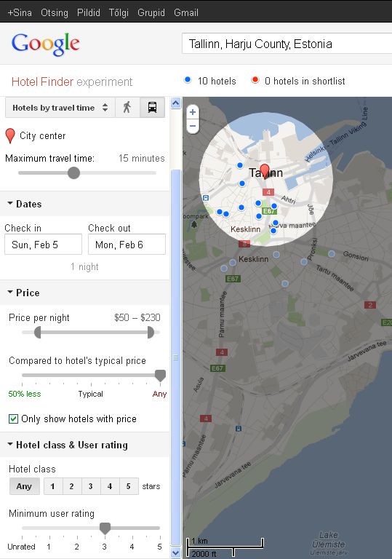
Task: Click red dot next to shortlist count
Action: [255, 80]
